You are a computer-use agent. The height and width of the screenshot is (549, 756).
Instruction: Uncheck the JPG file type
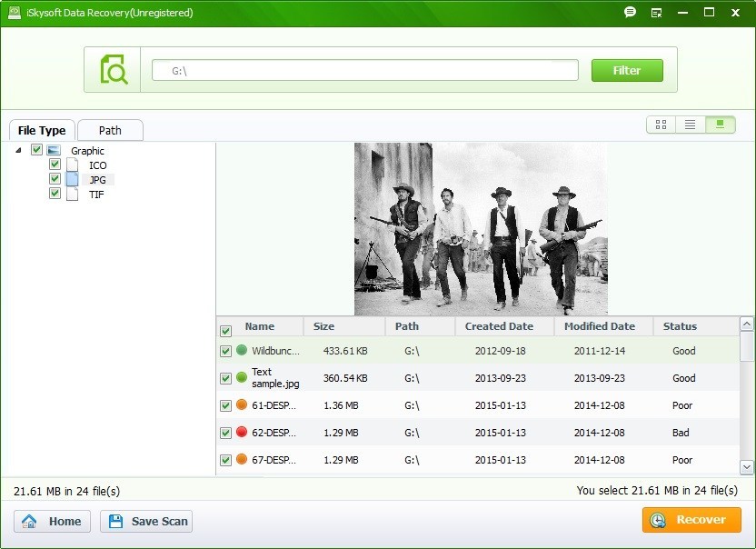55,179
